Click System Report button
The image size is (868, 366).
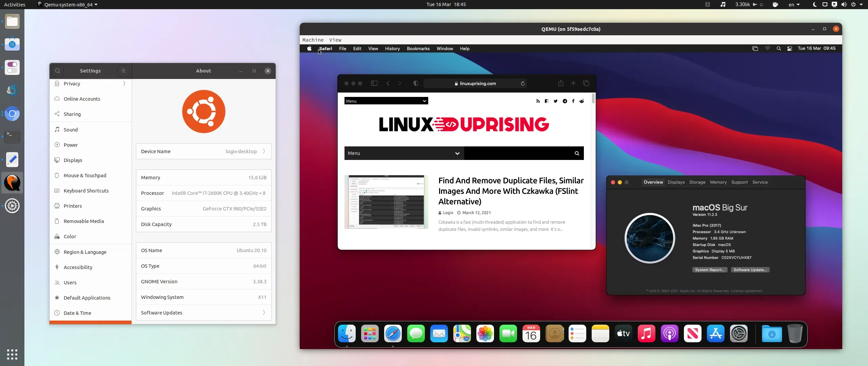coord(710,270)
